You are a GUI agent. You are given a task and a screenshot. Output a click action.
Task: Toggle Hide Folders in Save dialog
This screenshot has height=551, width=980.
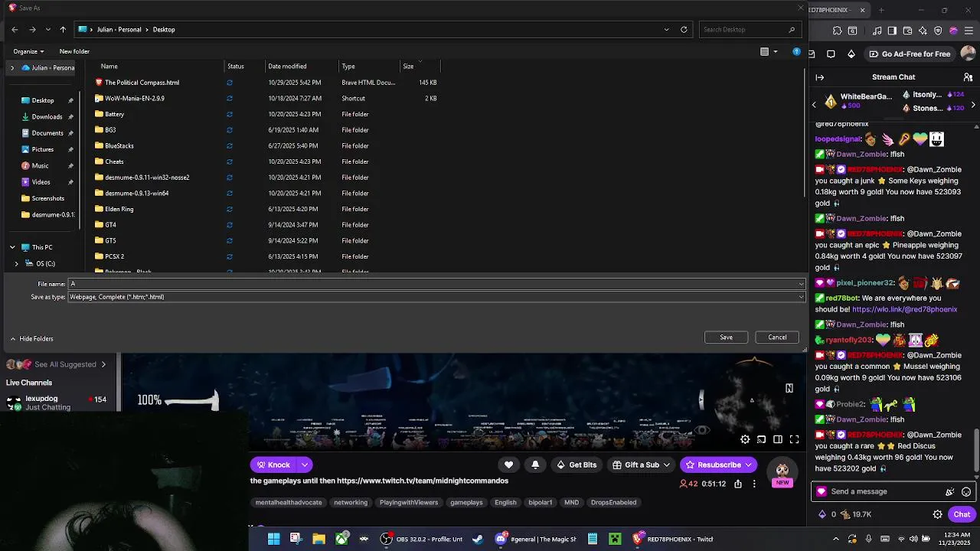(x=31, y=338)
